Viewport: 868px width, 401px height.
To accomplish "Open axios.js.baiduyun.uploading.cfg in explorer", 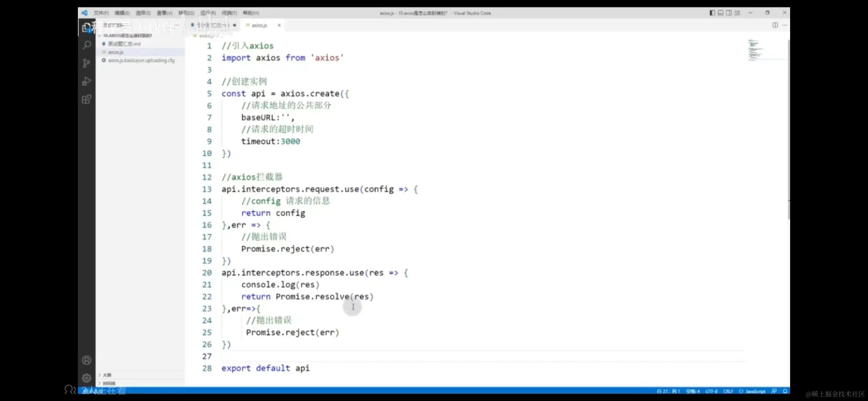I will [x=141, y=61].
